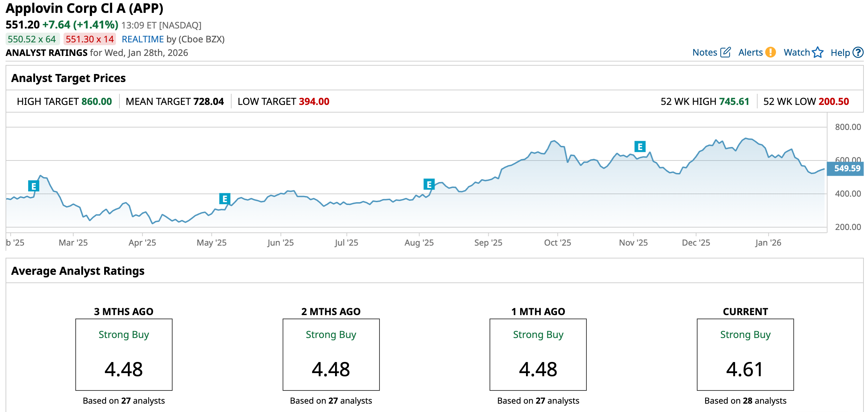Click the Alerts link text

click(x=750, y=52)
